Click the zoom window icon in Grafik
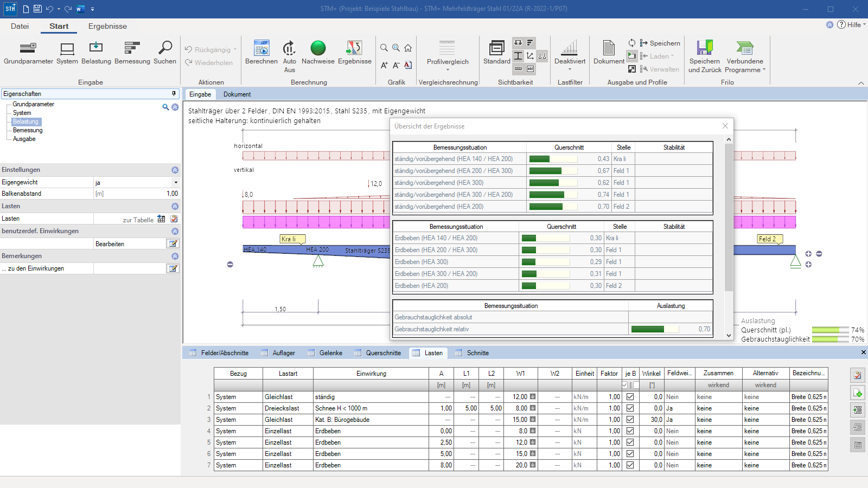Viewport: 868px width, 488px height. click(396, 48)
